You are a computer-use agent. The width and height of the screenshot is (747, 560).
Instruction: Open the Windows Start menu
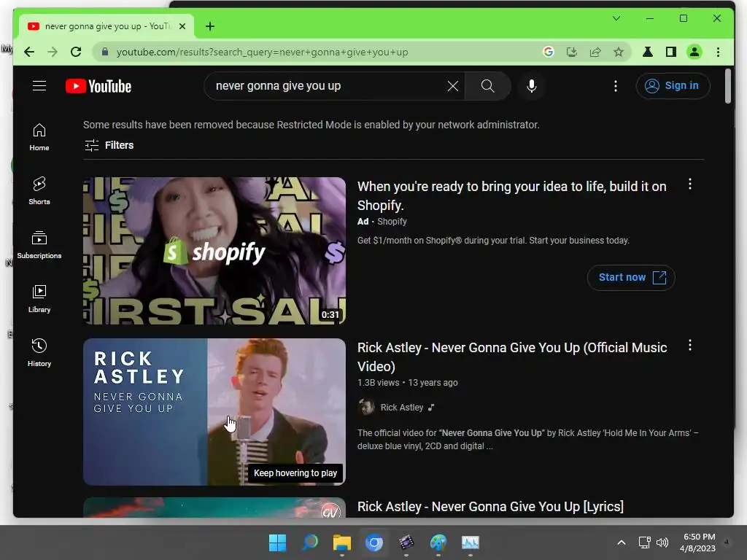pos(277,542)
